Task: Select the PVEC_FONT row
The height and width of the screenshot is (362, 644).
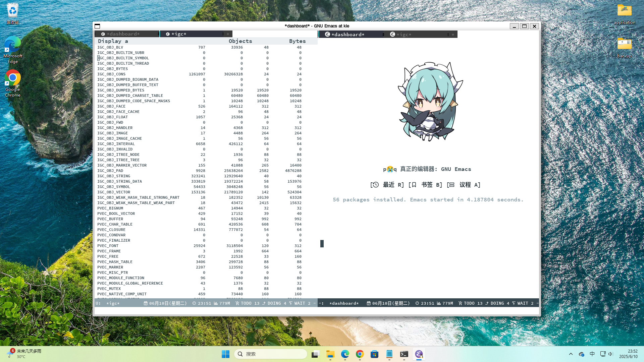Action: pos(199,246)
